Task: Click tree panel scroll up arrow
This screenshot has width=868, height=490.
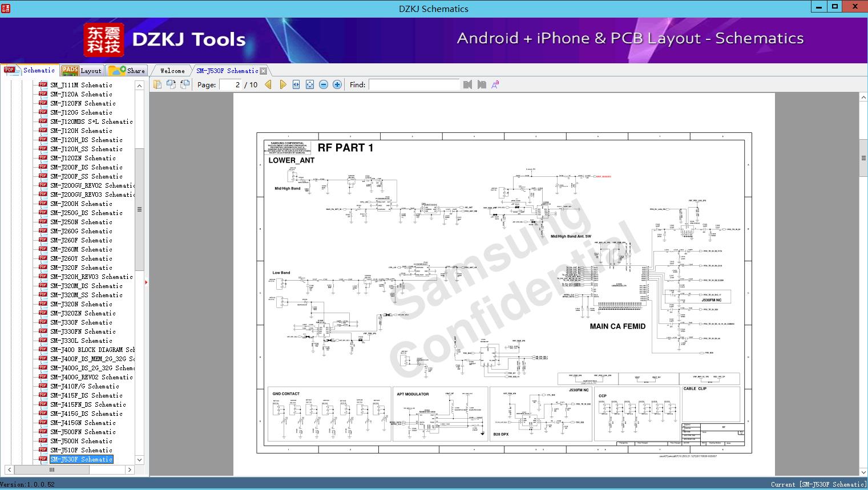Action: [139, 86]
